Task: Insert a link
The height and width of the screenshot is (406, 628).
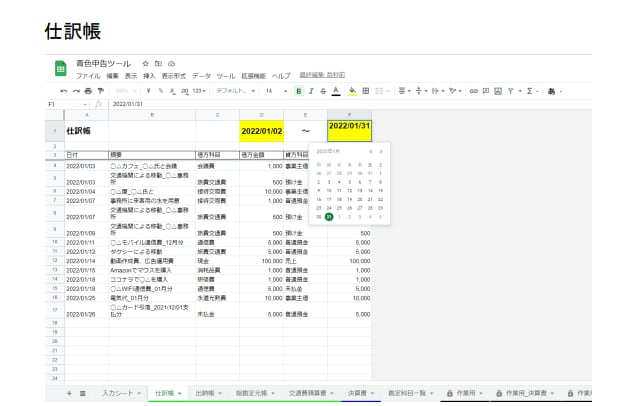Action: [473, 91]
